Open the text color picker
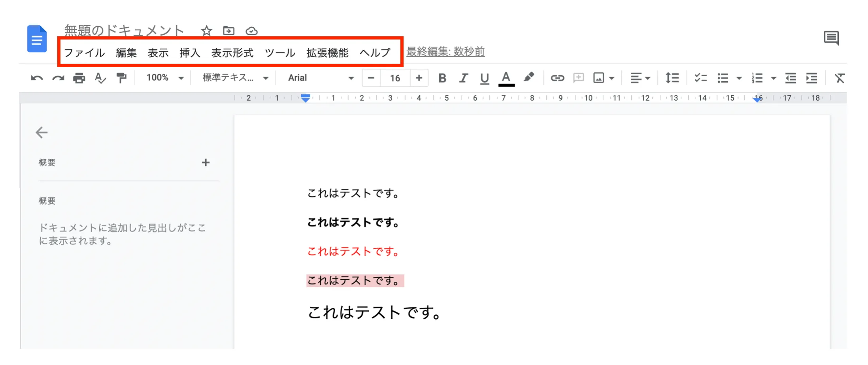This screenshot has width=868, height=365. 506,78
